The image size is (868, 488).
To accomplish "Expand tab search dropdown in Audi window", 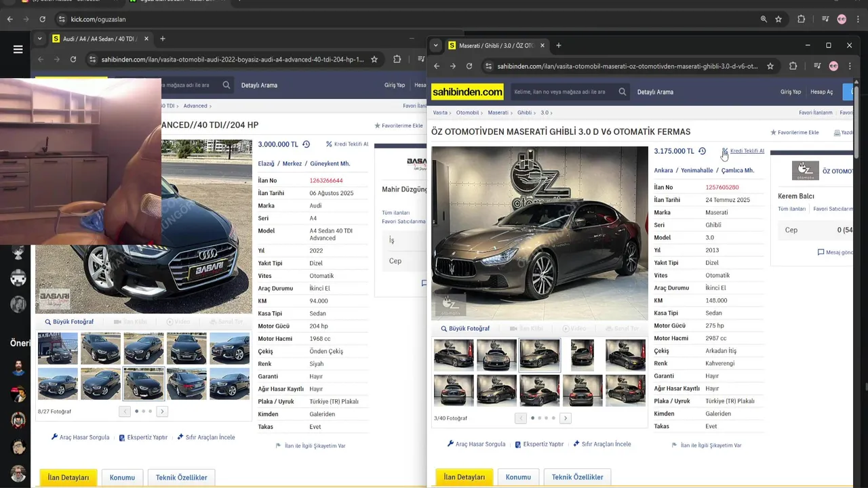I will click(x=39, y=39).
